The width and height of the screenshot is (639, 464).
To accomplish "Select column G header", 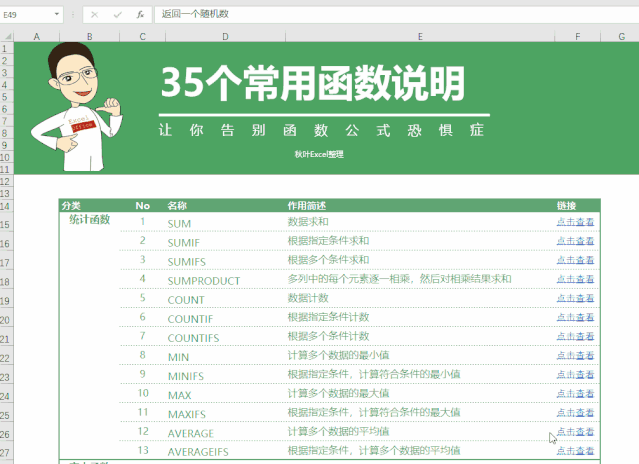I will pyautogui.click(x=621, y=37).
